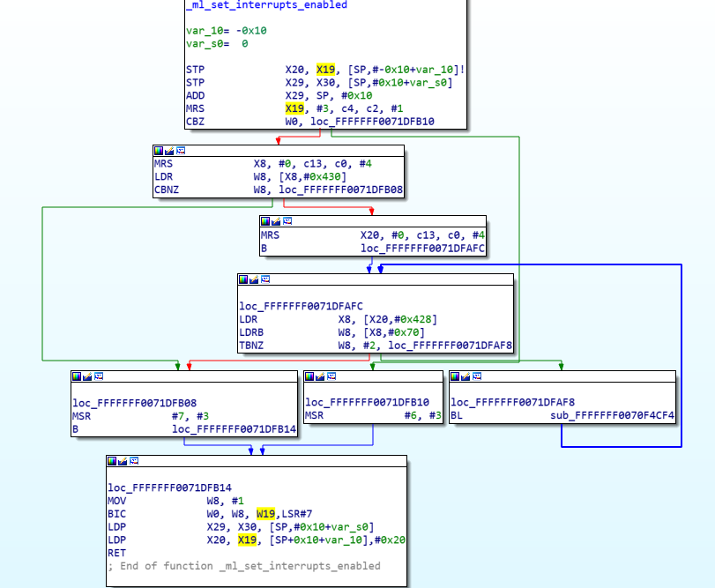Select _ml_set_interrupts_enabled function name at top
The width and height of the screenshot is (715, 588).
coord(266,5)
